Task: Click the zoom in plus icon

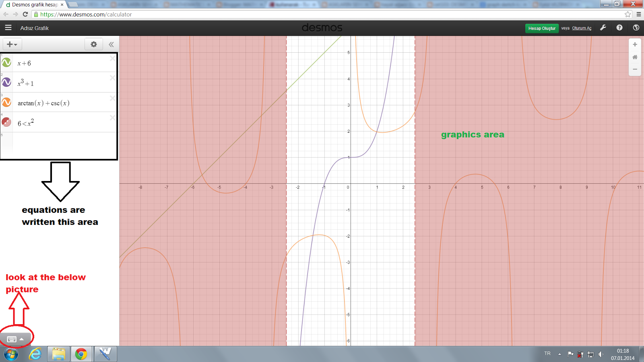Action: click(635, 44)
